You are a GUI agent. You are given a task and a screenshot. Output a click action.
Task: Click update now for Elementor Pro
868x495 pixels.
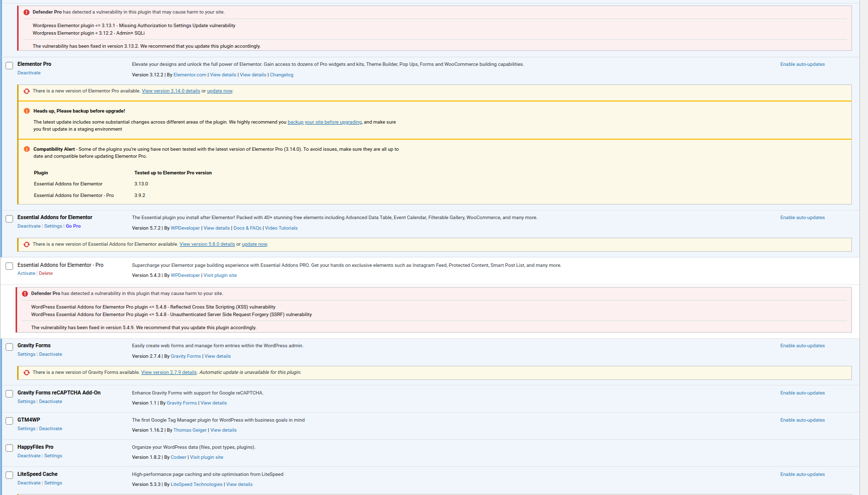[220, 91]
